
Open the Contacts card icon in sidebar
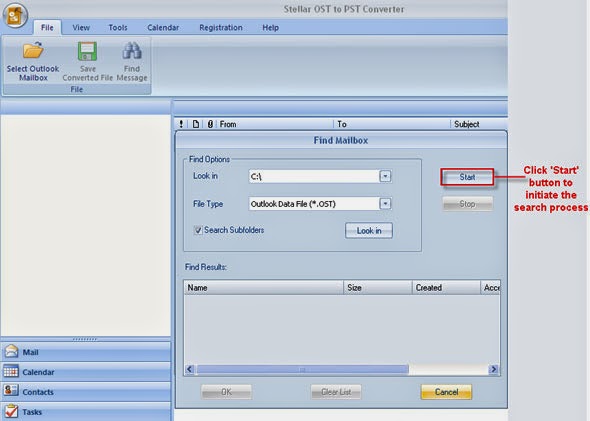(11, 391)
